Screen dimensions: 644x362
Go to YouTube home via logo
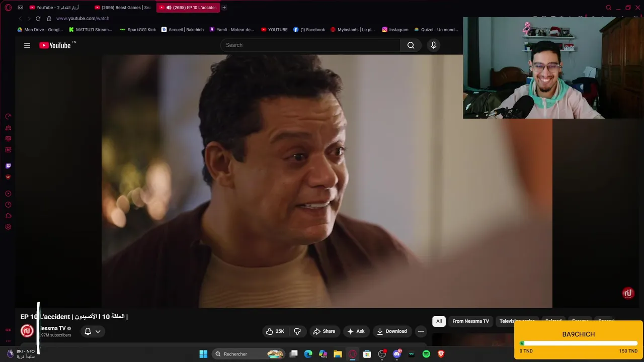[55, 45]
